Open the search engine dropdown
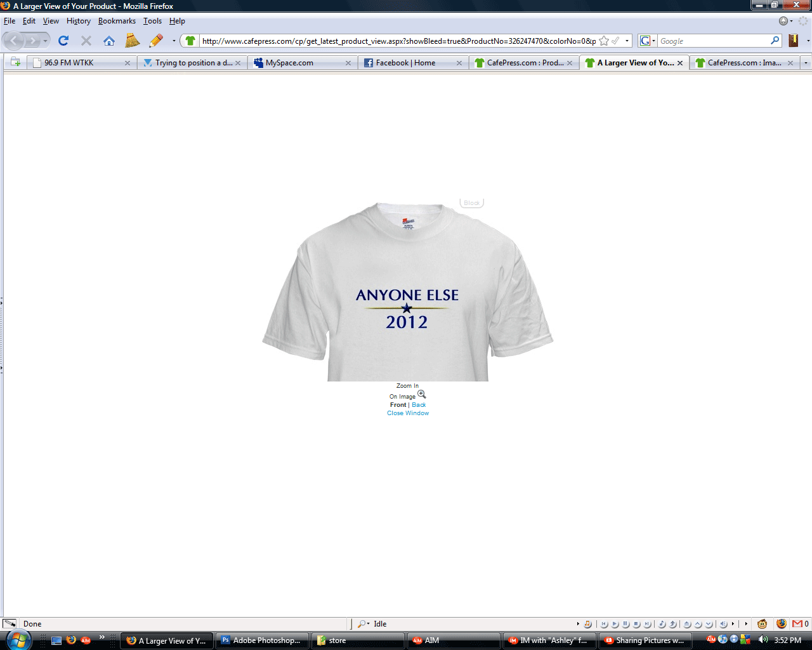 tap(647, 41)
